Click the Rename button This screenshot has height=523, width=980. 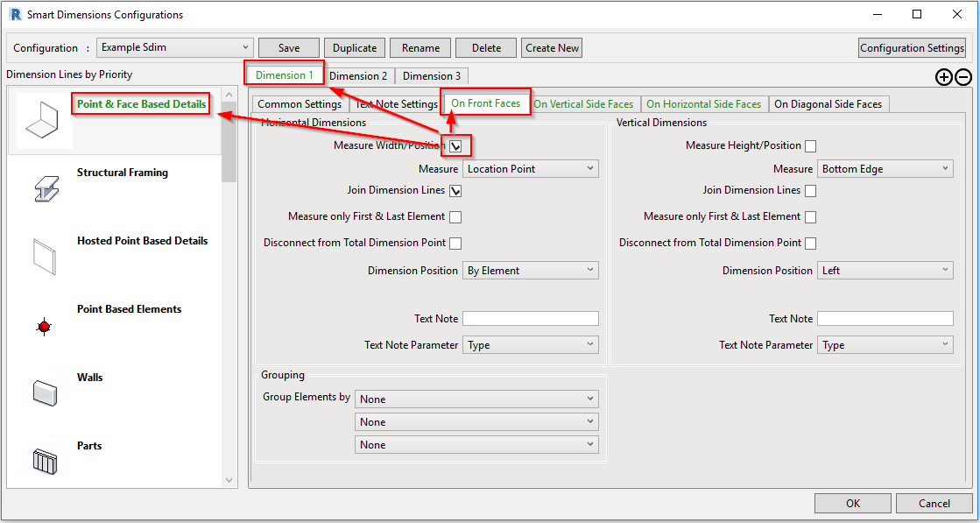click(x=420, y=48)
